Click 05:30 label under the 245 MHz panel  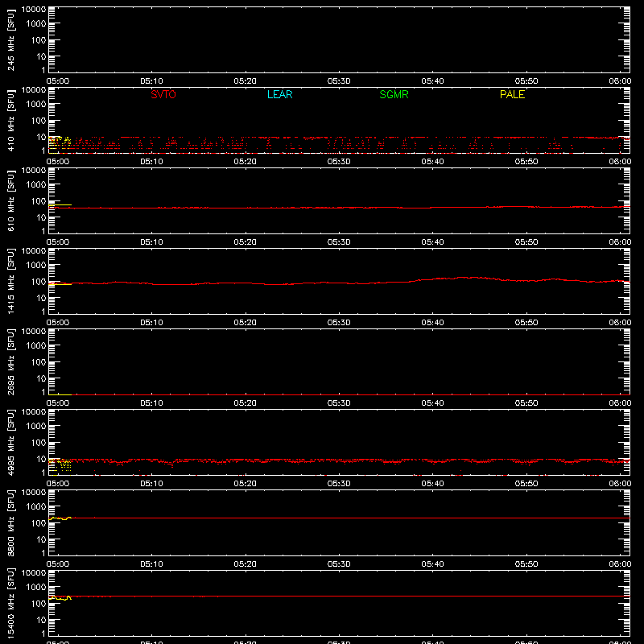click(x=339, y=81)
